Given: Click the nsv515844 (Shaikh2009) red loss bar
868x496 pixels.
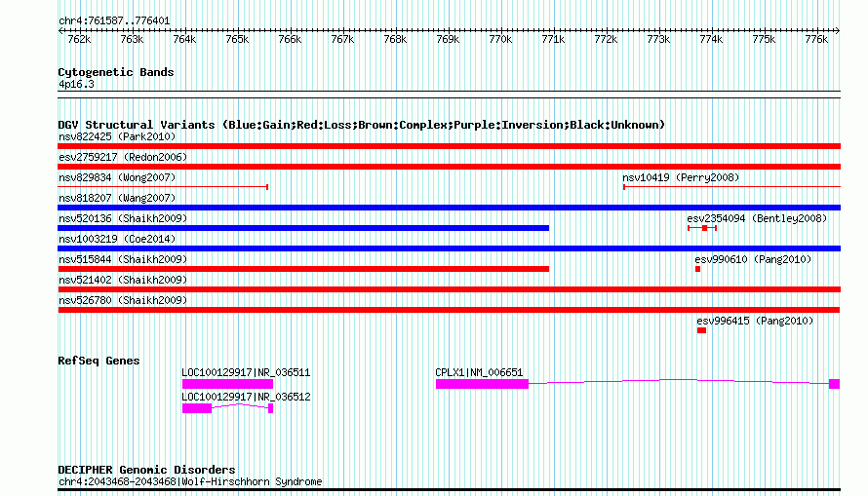Looking at the screenshot, I should tap(303, 269).
